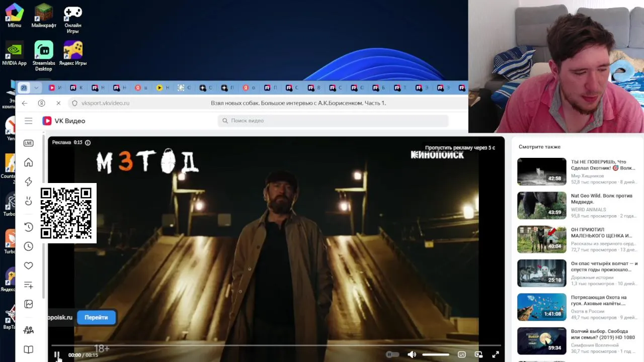The height and width of the screenshot is (362, 644).
Task: Click the 'Смотрите также' heading
Action: (539, 147)
